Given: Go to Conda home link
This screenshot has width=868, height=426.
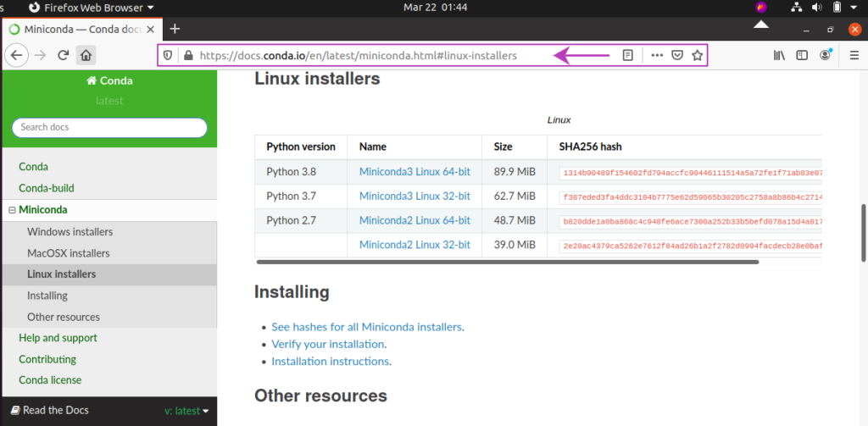Looking at the screenshot, I should tap(109, 80).
